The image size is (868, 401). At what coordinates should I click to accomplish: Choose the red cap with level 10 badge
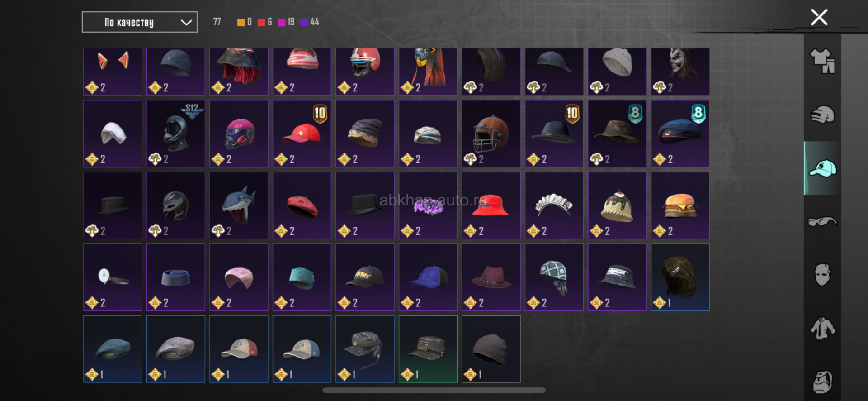tap(302, 134)
